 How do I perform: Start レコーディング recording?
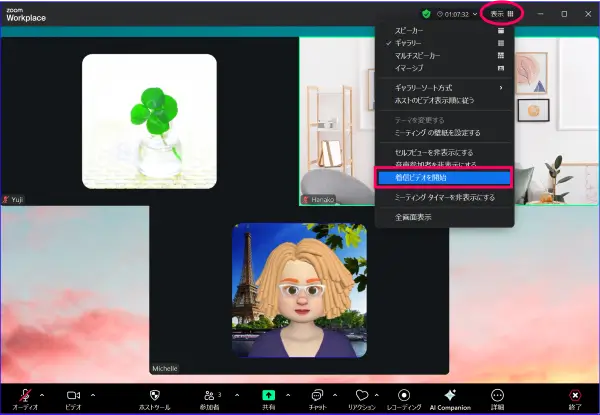[404, 395]
